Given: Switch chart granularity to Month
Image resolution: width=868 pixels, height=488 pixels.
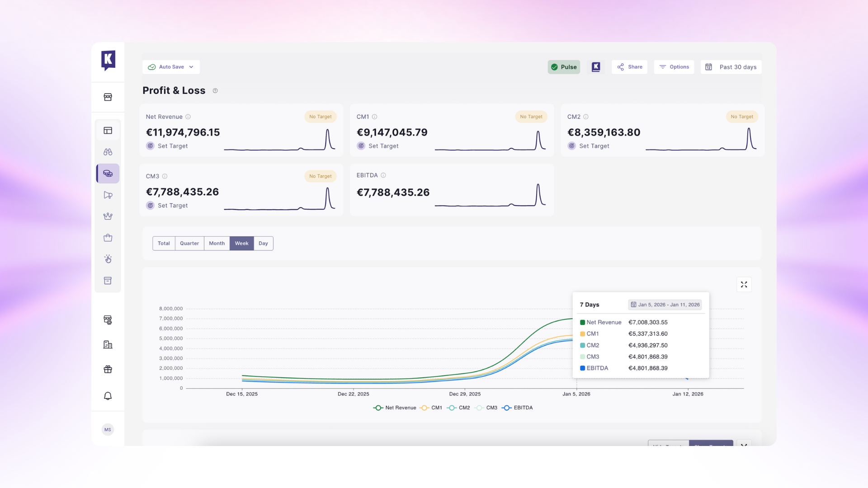Looking at the screenshot, I should coord(217,243).
